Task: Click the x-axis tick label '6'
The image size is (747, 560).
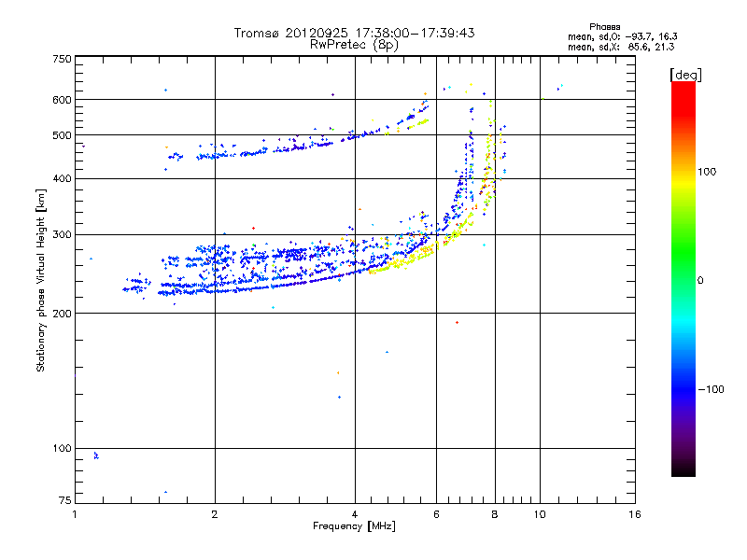Action: (x=436, y=514)
